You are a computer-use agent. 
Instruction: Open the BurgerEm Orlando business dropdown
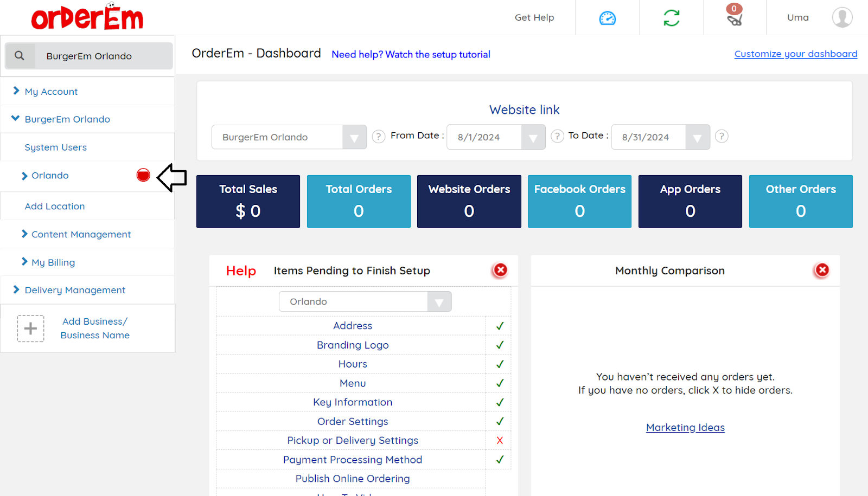click(x=354, y=138)
